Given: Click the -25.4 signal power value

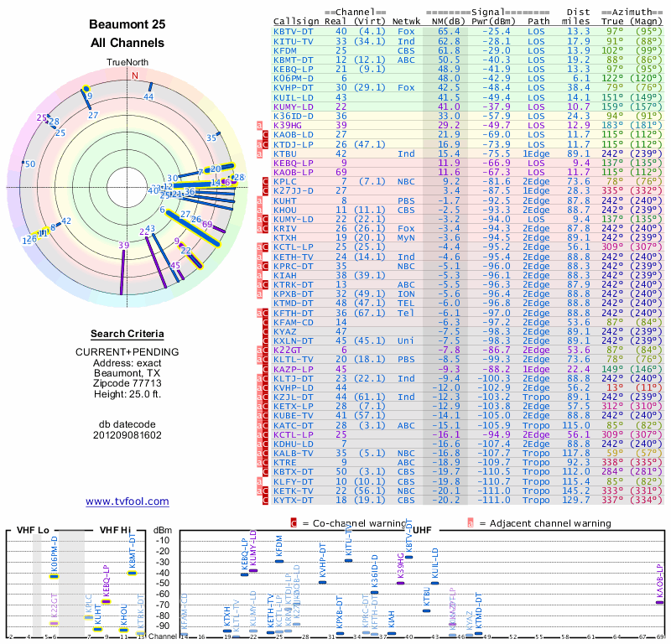Looking at the screenshot, I should click(497, 32).
